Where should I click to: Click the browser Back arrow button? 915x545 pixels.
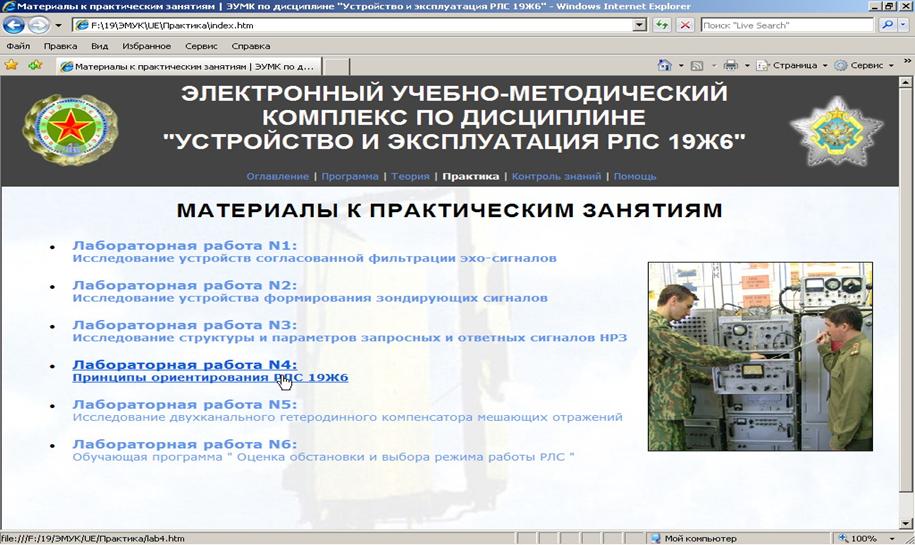14,25
